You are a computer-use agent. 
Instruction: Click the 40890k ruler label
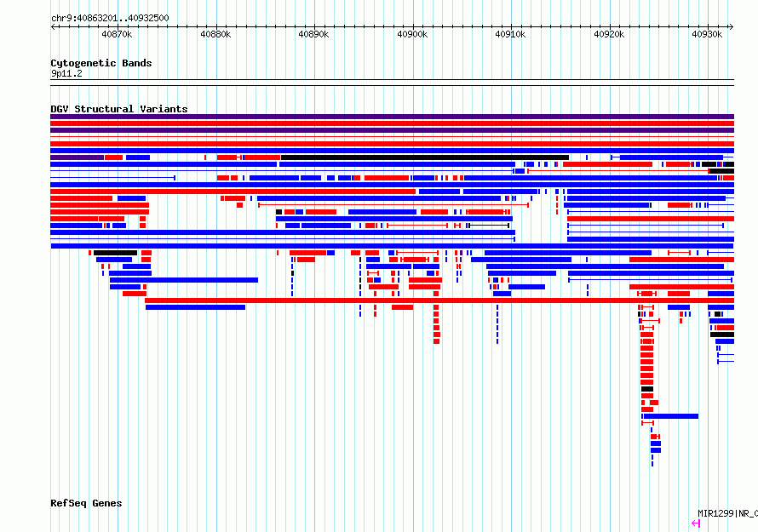point(313,34)
